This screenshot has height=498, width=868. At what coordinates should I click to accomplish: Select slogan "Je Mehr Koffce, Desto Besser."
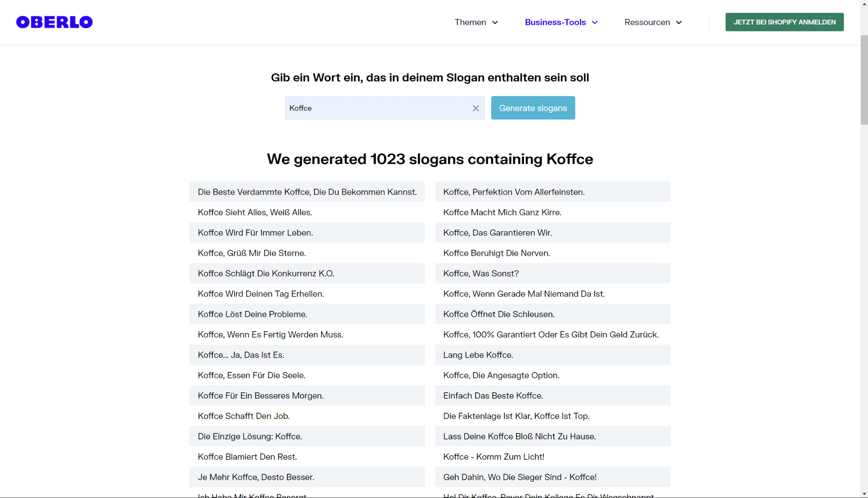[x=256, y=477]
